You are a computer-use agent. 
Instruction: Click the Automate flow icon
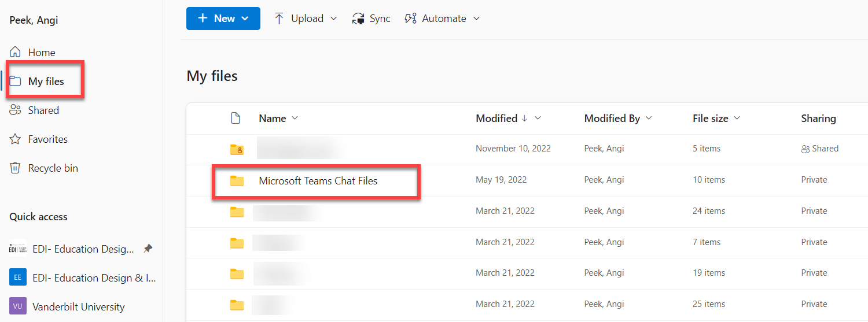point(410,18)
